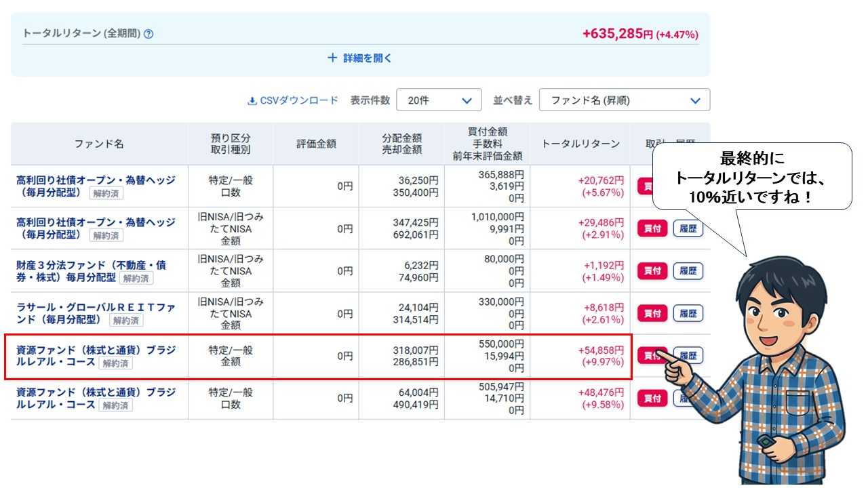
Task: Click 履歴 for NISA 高利回り社債オープン row
Action: coord(688,228)
